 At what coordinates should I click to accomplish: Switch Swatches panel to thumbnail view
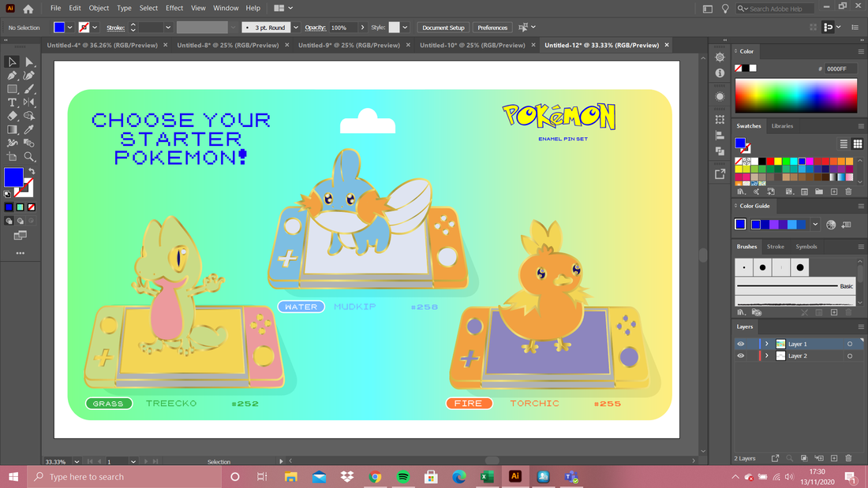(858, 143)
